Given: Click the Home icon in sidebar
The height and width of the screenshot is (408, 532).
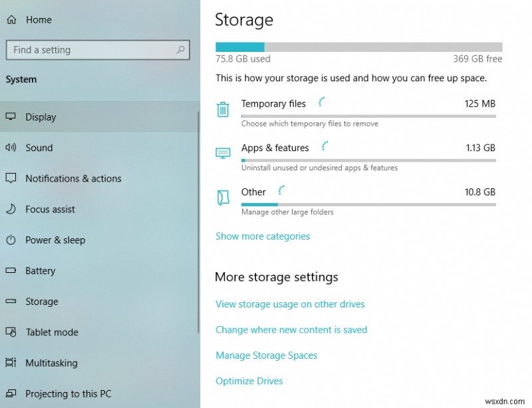Looking at the screenshot, I should click(x=11, y=20).
